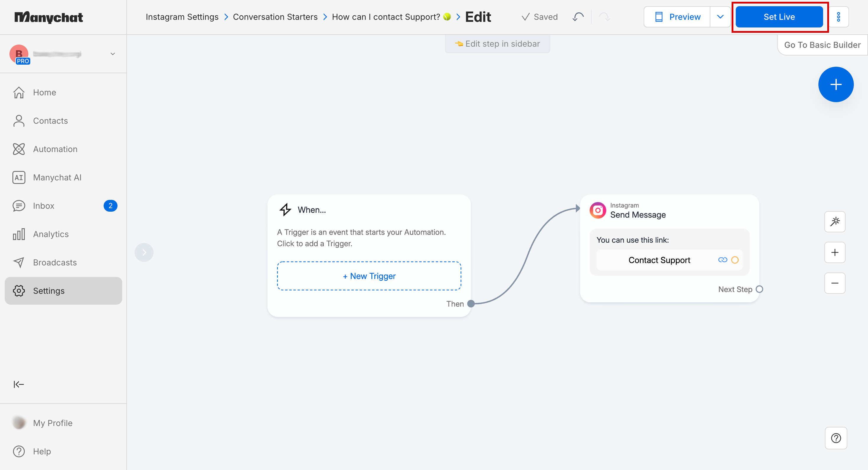Image resolution: width=868 pixels, height=470 pixels.
Task: Open Automation in the sidebar
Action: click(55, 149)
